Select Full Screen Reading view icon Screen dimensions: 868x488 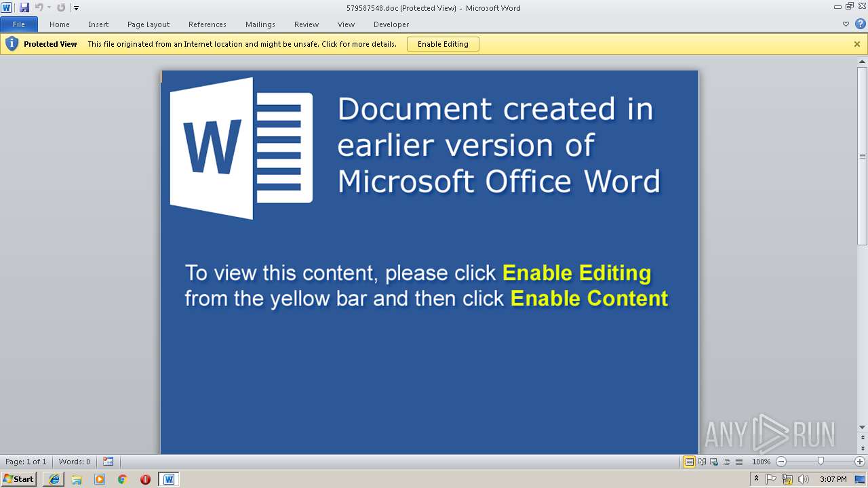tap(702, 462)
